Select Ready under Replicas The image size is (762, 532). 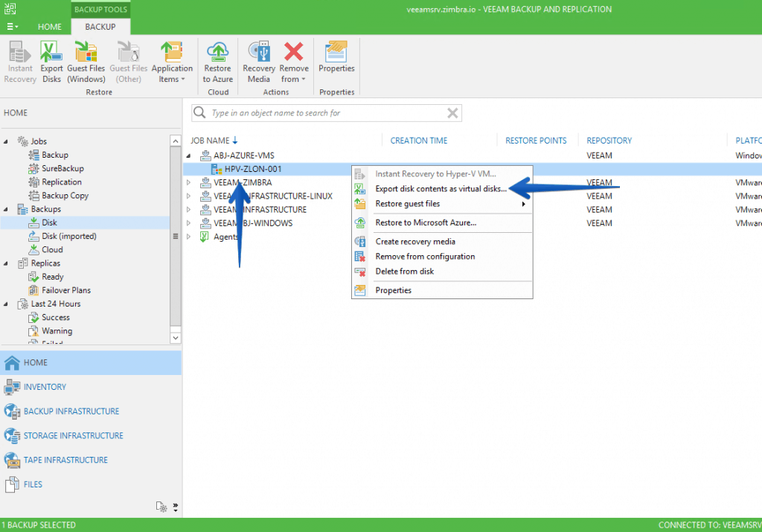coord(53,277)
